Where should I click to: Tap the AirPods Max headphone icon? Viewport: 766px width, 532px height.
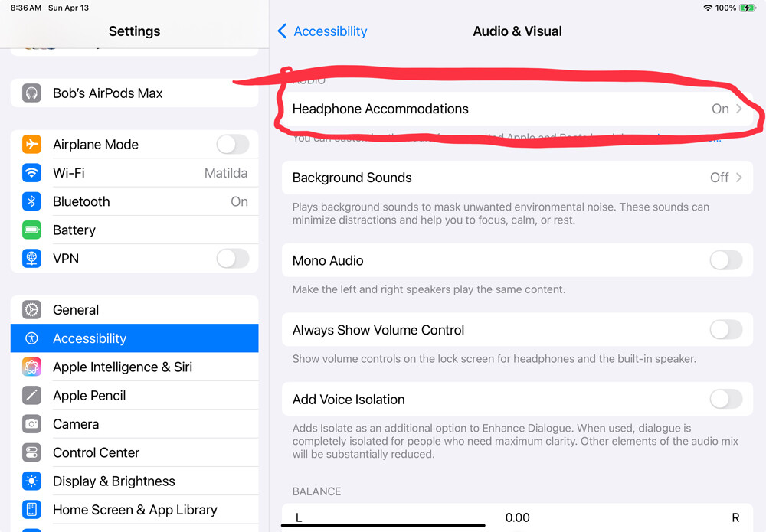pos(31,93)
